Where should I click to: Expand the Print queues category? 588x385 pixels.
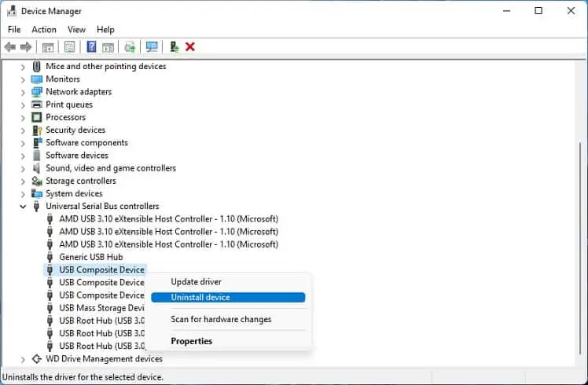tap(23, 105)
